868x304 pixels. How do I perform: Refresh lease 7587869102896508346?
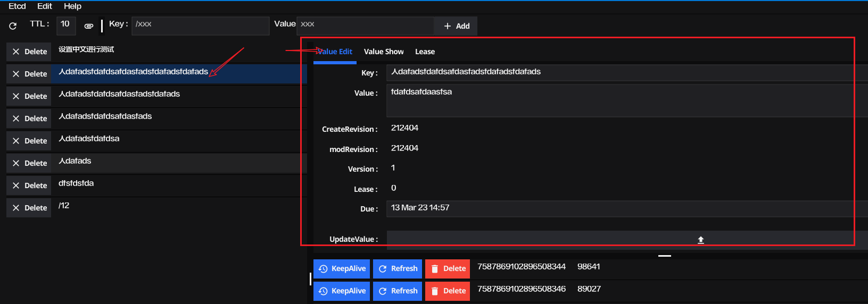coord(398,291)
